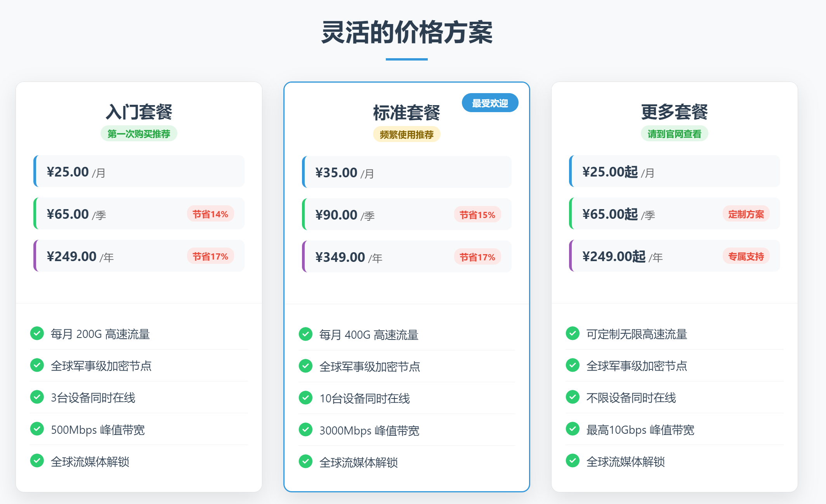Pick the ¥25.00起 /月 price option

point(674,171)
